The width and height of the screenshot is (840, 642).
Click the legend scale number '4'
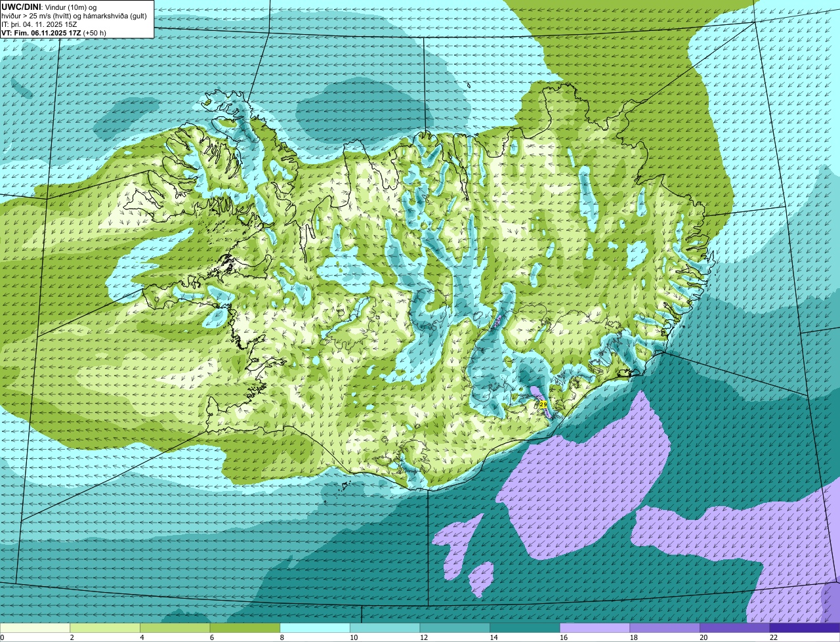[141, 637]
